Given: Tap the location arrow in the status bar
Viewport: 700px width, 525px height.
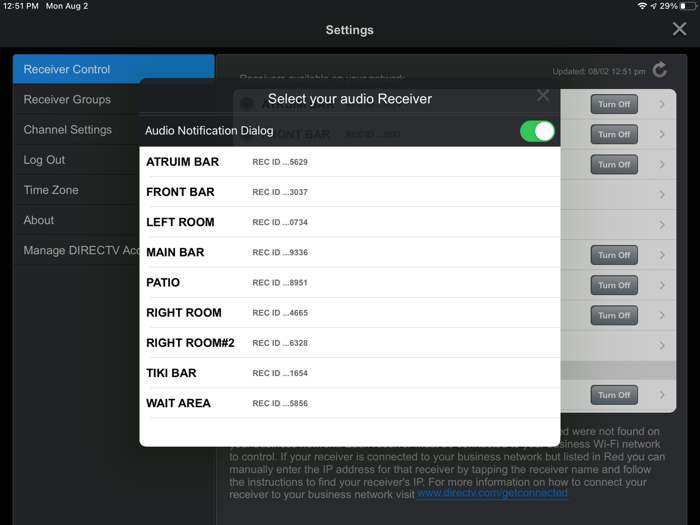Looking at the screenshot, I should (x=654, y=6).
